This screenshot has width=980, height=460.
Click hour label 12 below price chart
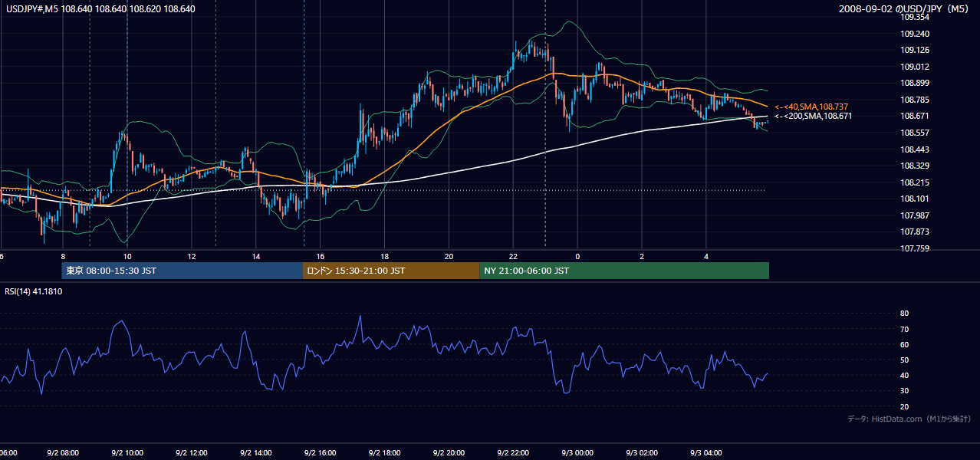click(x=191, y=257)
